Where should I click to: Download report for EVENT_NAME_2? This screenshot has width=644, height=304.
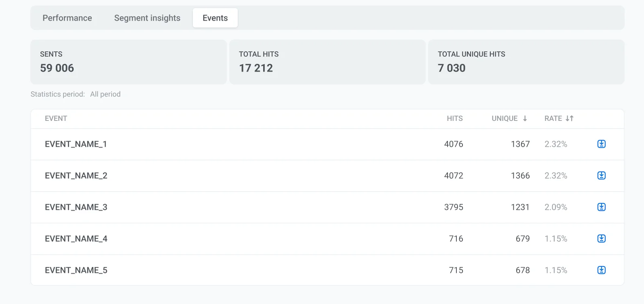601,175
